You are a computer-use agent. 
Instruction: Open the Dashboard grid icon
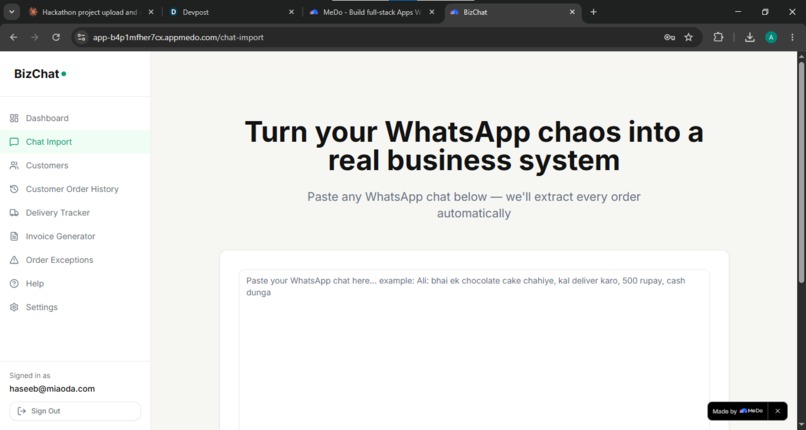pyautogui.click(x=14, y=118)
